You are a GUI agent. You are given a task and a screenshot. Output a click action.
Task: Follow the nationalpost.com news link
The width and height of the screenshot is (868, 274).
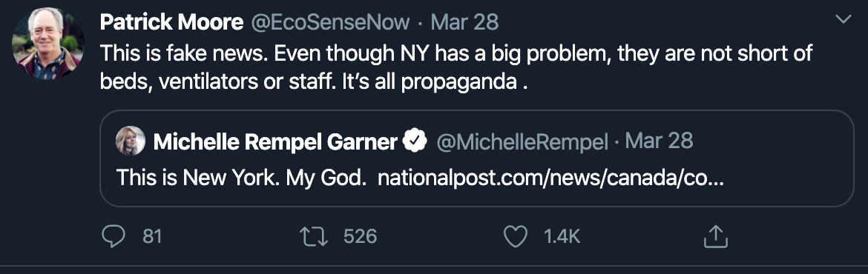pos(550,178)
